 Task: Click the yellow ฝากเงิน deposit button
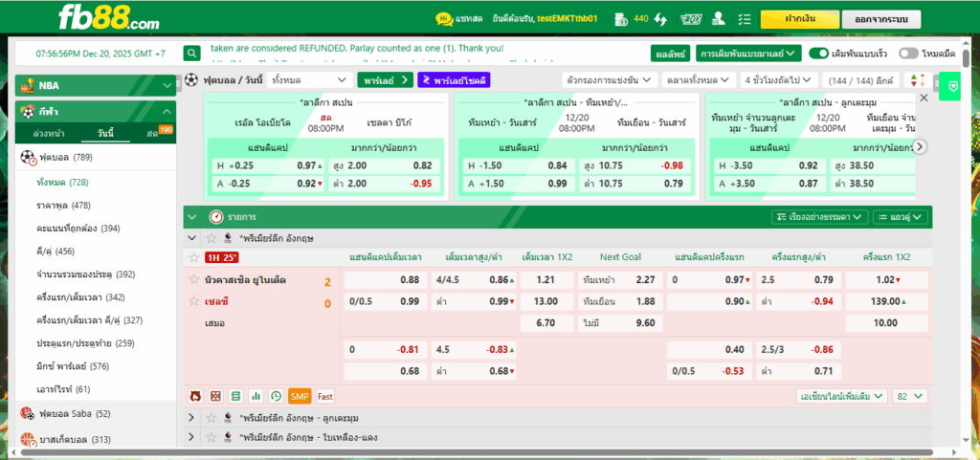click(x=799, y=19)
